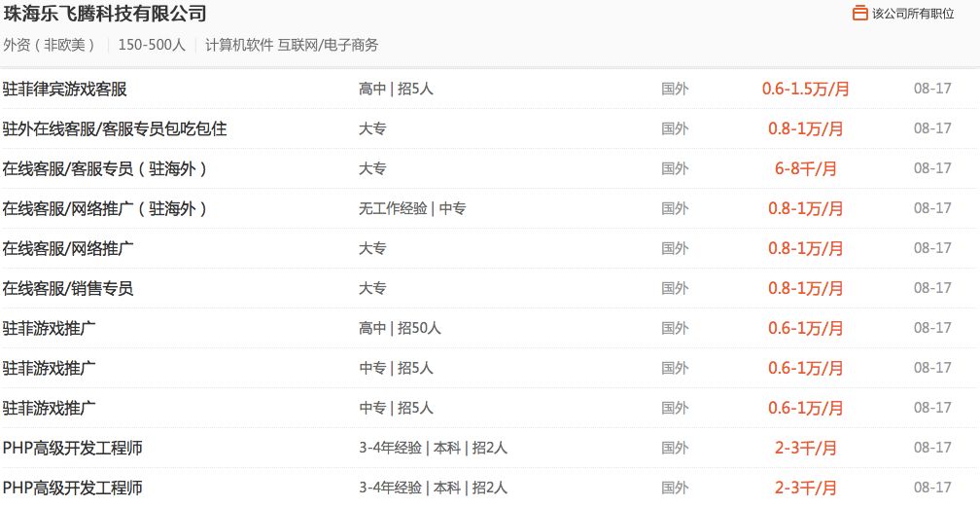This screenshot has height=507, width=980.
Task: Click the 6-8千/月 salary figure
Action: (806, 169)
